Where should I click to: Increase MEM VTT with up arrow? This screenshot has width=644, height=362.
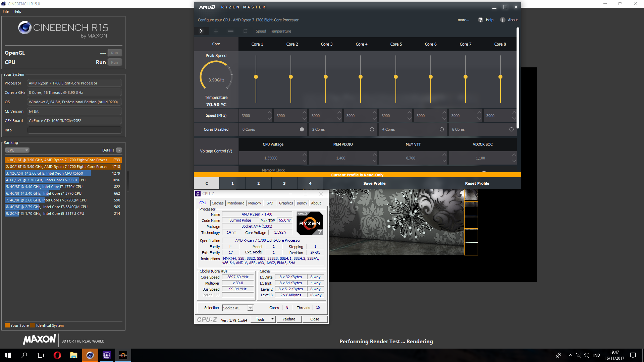[x=444, y=155]
